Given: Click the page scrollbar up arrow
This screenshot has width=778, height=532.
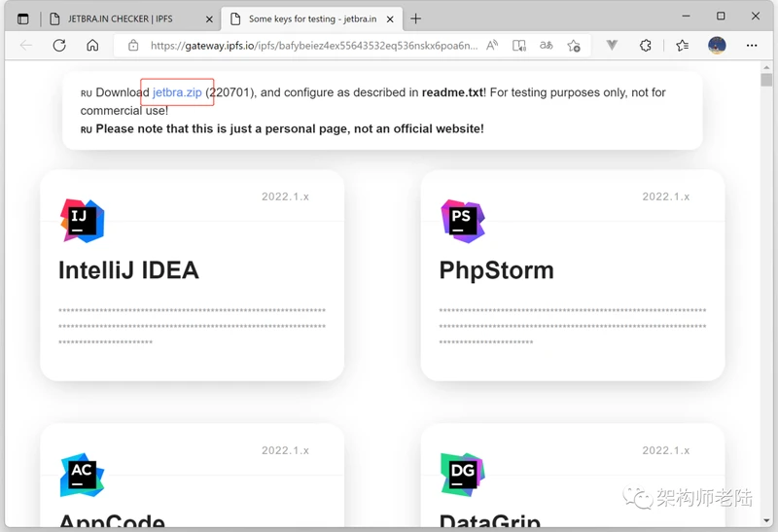Looking at the screenshot, I should [766, 67].
